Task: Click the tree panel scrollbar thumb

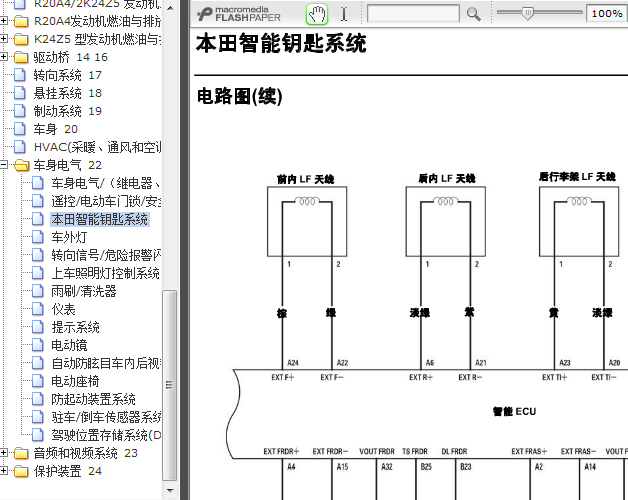Action: point(170,385)
